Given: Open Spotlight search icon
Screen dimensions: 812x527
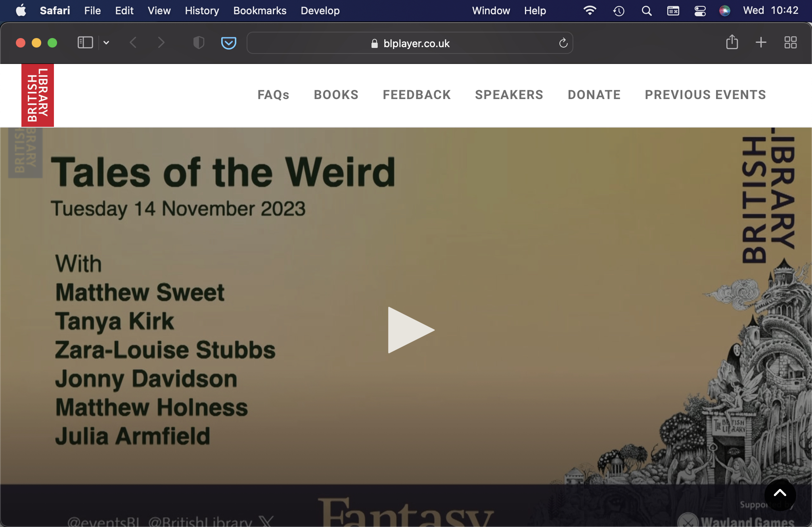Looking at the screenshot, I should click(647, 11).
